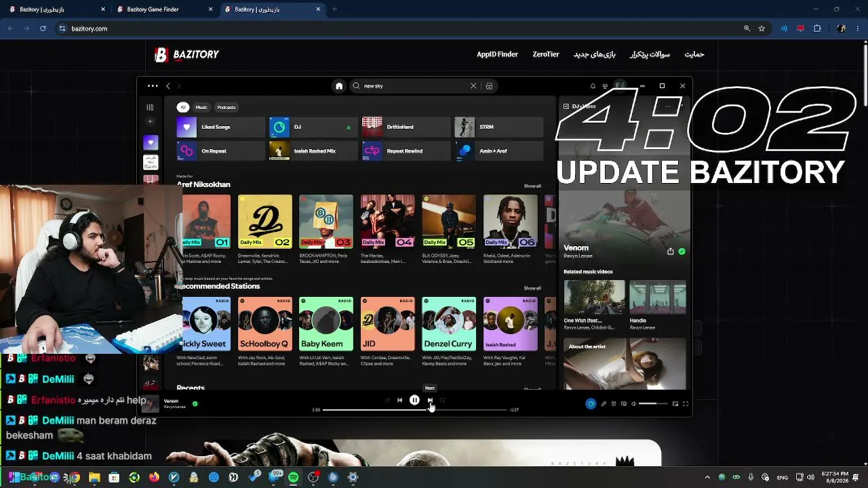Seek on the song progress bar

(x=414, y=410)
